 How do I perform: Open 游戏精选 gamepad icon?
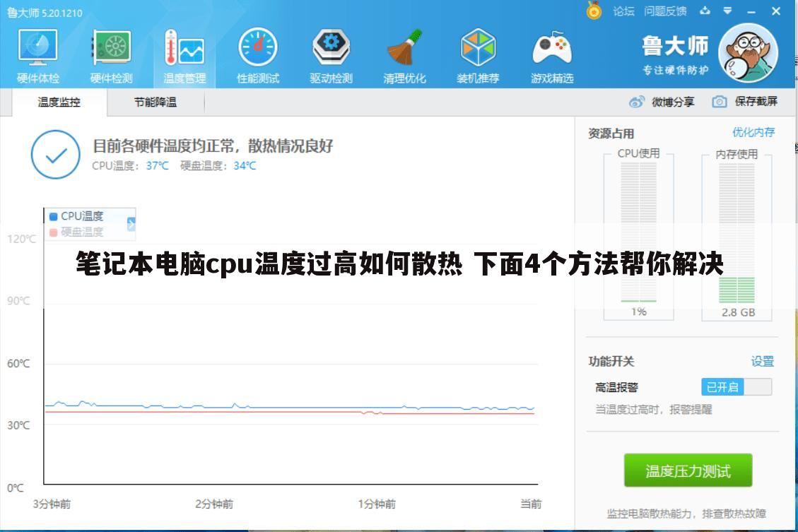tap(552, 55)
